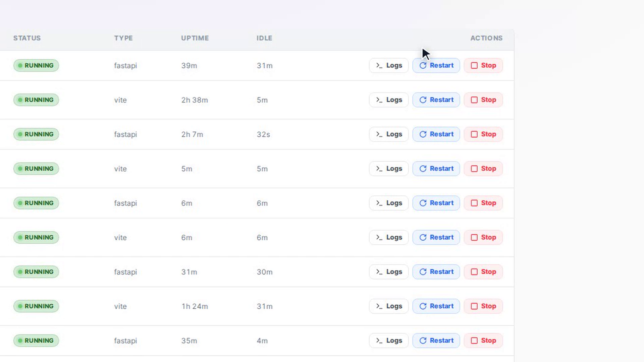The width and height of the screenshot is (644, 362).
Task: Stop the fastapi service with 31m uptime
Action: pos(483,272)
